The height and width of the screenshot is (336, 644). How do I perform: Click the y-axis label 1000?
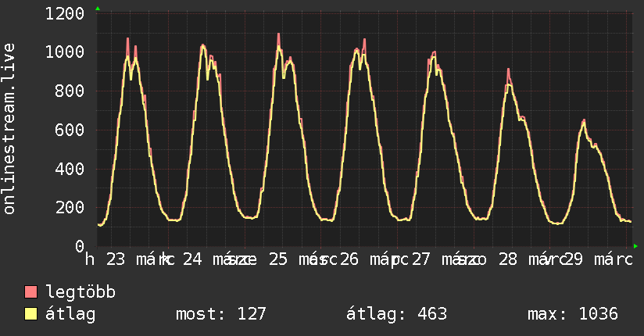pyautogui.click(x=65, y=52)
